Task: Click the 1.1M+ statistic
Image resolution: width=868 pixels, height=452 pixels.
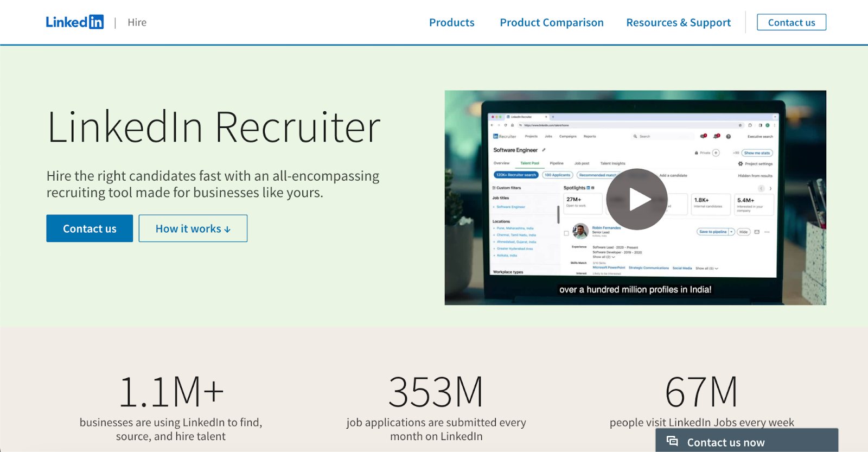Action: (x=171, y=392)
